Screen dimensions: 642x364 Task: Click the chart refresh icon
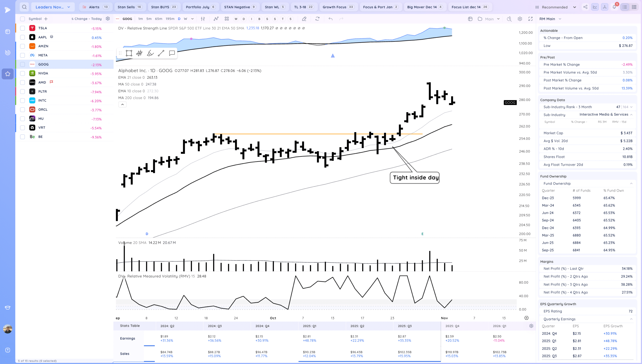click(x=317, y=19)
